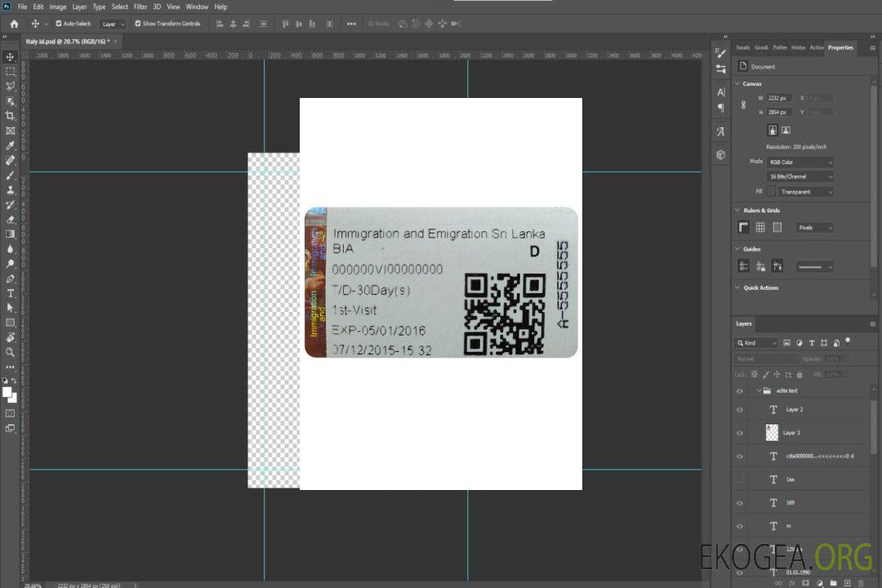Switch to the Swatches panel tab

pyautogui.click(x=742, y=47)
